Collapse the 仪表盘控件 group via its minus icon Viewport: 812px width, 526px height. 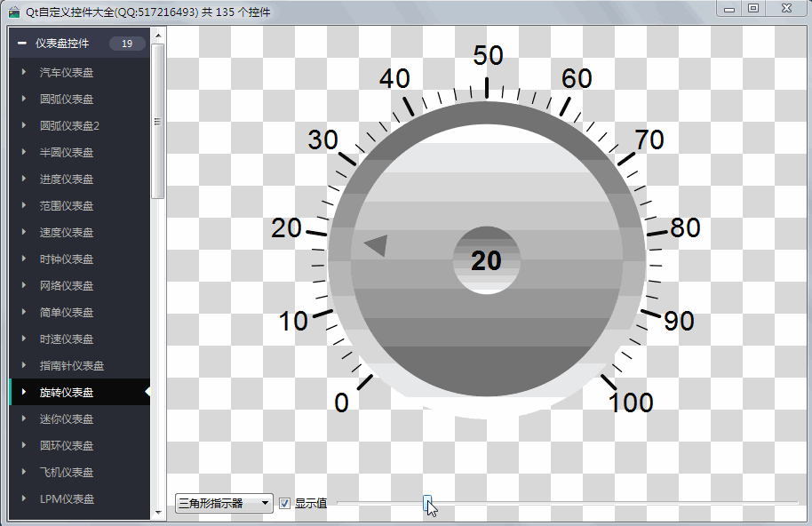(21, 44)
